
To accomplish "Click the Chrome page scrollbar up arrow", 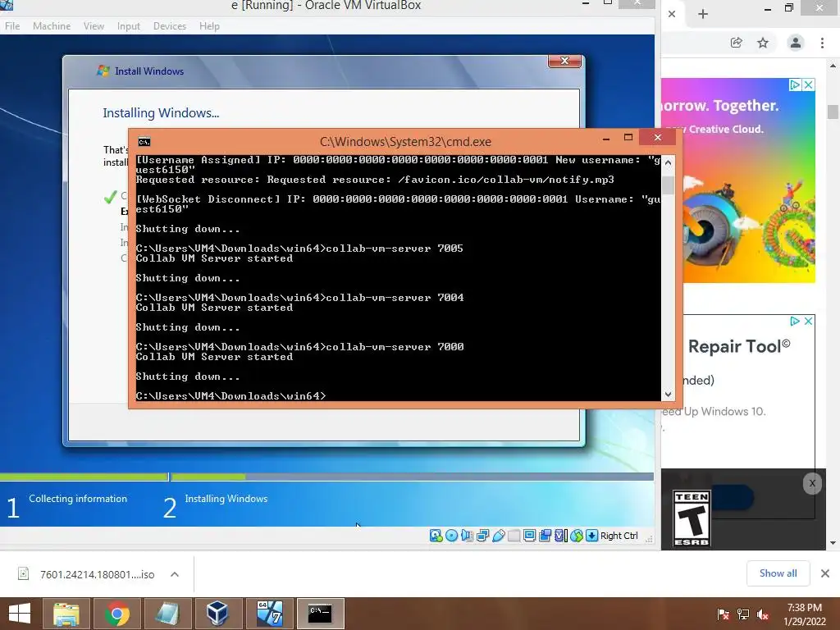I will point(833,66).
